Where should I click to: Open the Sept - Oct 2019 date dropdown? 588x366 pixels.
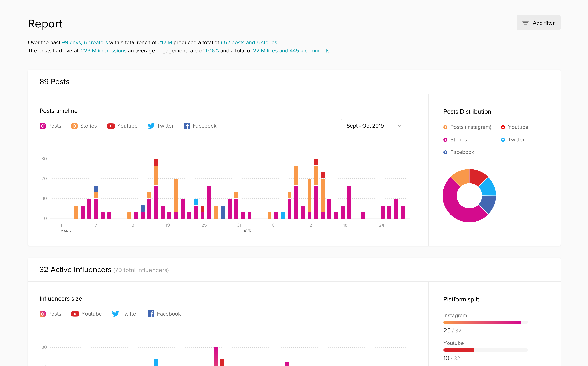[x=374, y=126]
